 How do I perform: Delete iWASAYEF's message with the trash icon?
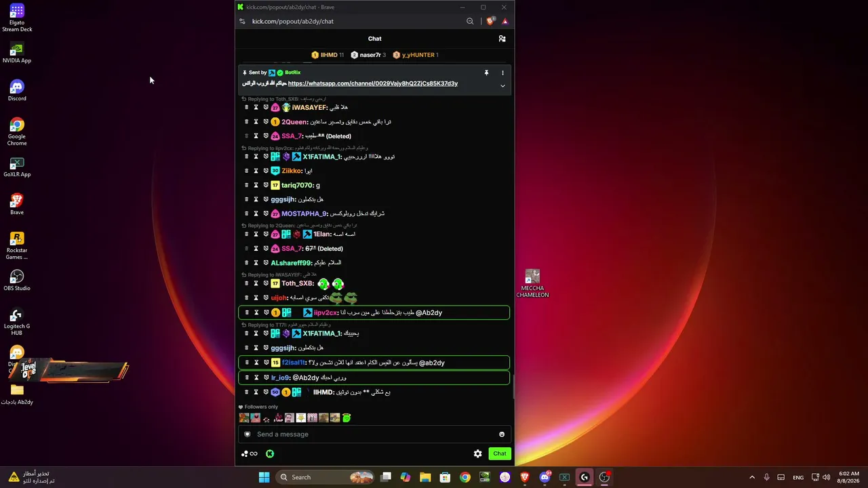coord(246,108)
